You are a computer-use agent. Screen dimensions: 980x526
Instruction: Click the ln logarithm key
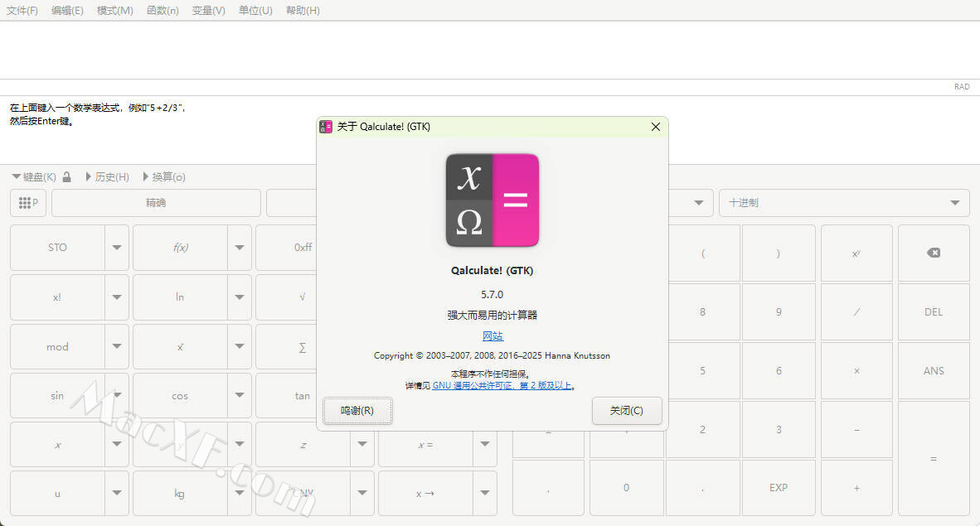(180, 297)
